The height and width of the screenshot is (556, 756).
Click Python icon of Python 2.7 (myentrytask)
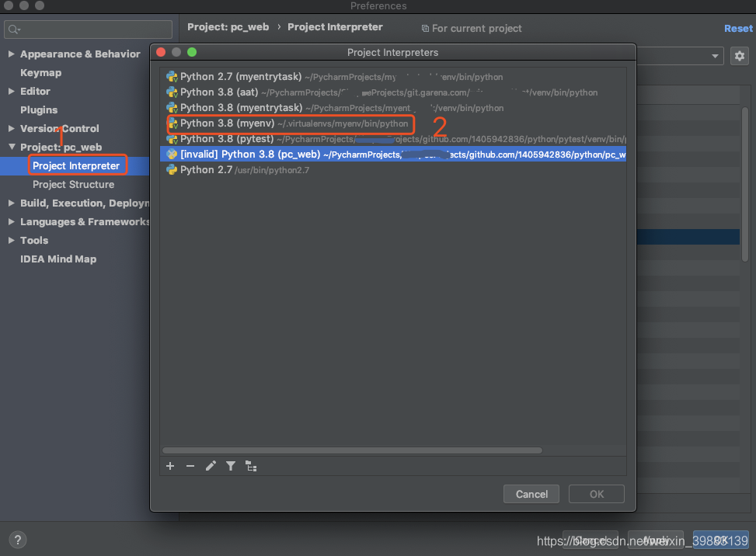172,77
